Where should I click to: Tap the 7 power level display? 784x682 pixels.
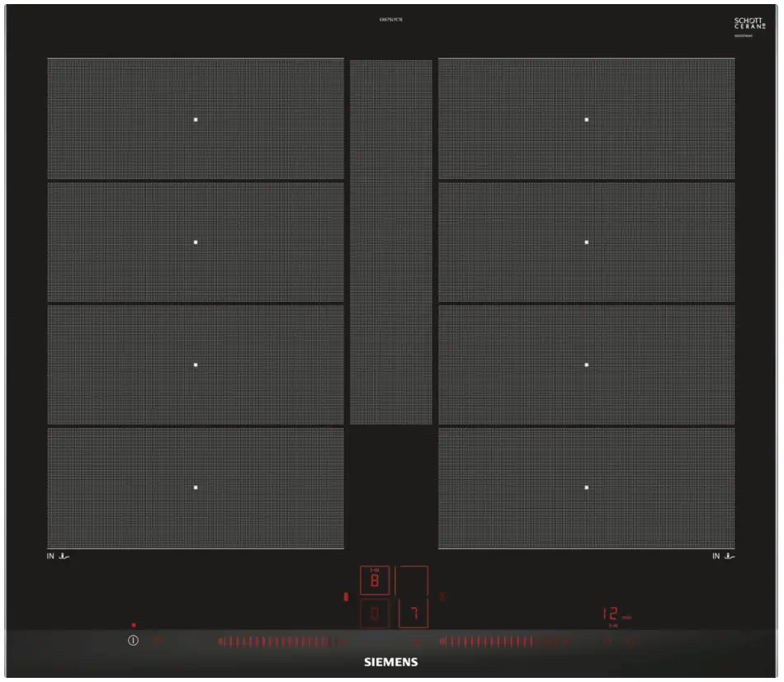[x=415, y=613]
